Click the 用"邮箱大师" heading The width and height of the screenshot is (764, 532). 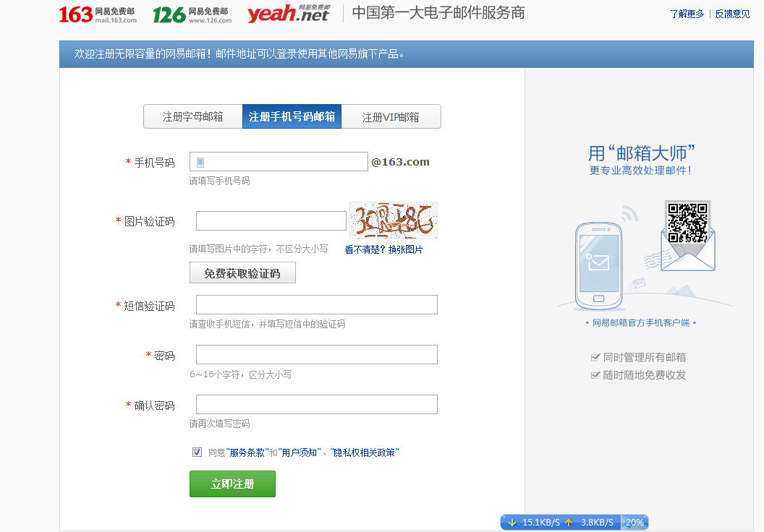pos(641,153)
